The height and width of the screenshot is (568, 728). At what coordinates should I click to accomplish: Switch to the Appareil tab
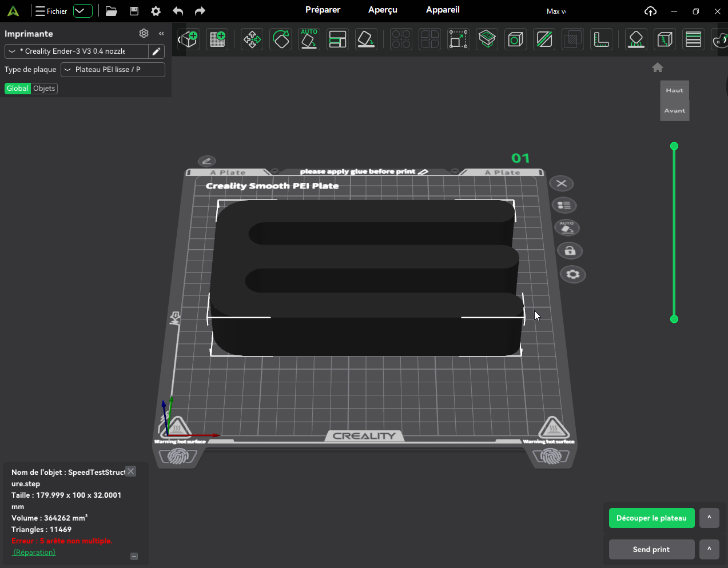click(x=443, y=10)
